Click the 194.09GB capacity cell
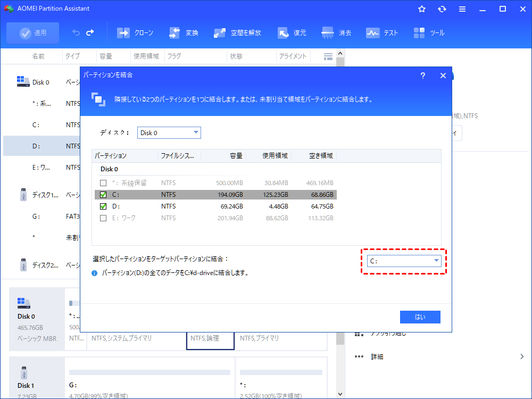 [230, 195]
